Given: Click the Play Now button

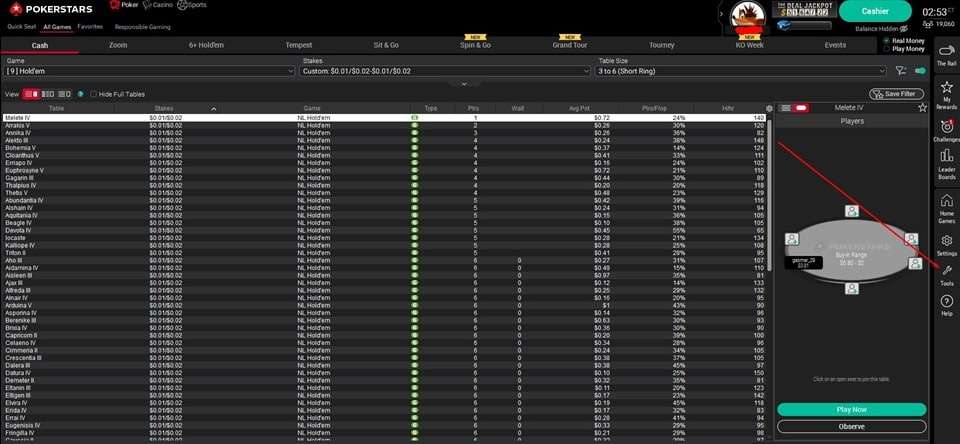Looking at the screenshot, I should pyautogui.click(x=851, y=410).
